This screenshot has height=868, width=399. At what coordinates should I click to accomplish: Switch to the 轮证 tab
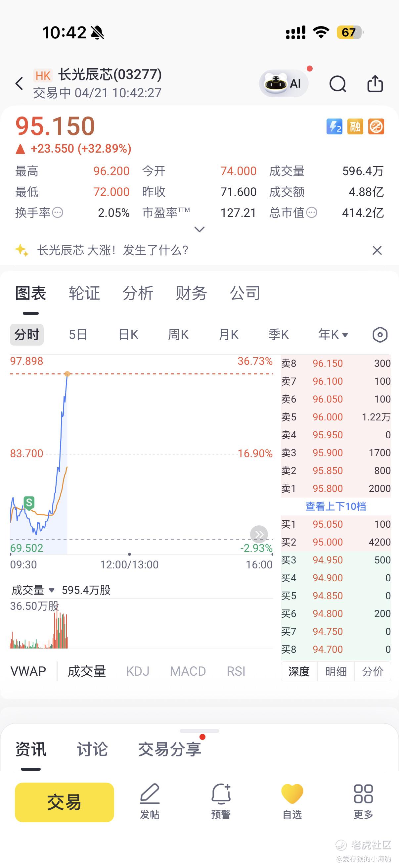click(84, 293)
